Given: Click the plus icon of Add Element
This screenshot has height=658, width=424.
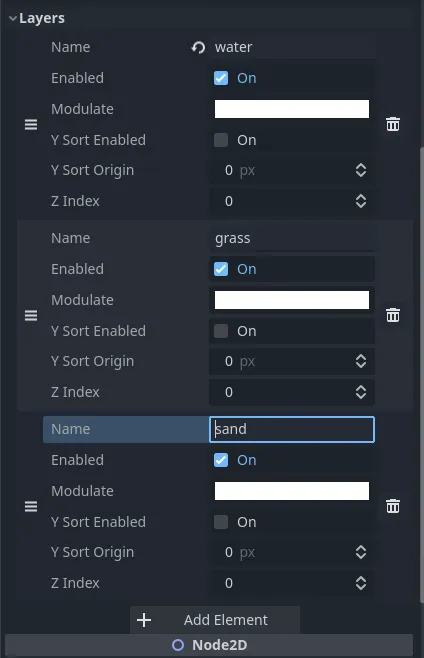Looking at the screenshot, I should point(144,620).
